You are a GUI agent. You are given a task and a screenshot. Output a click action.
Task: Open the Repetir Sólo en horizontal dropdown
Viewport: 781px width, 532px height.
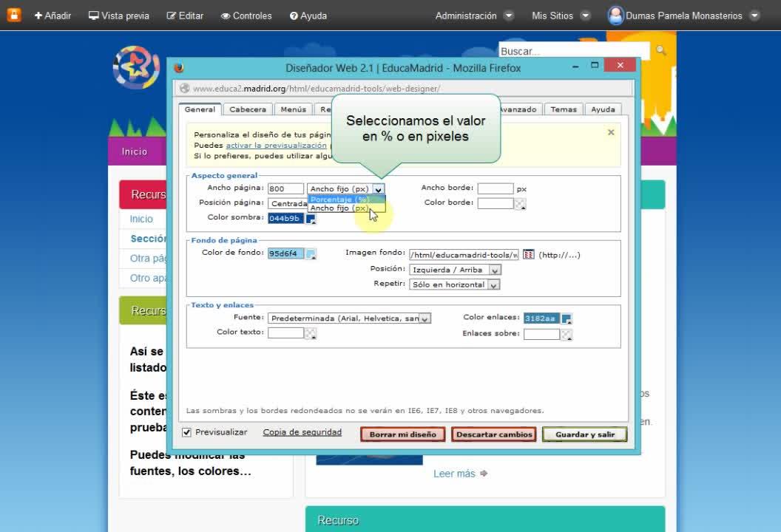coord(454,284)
